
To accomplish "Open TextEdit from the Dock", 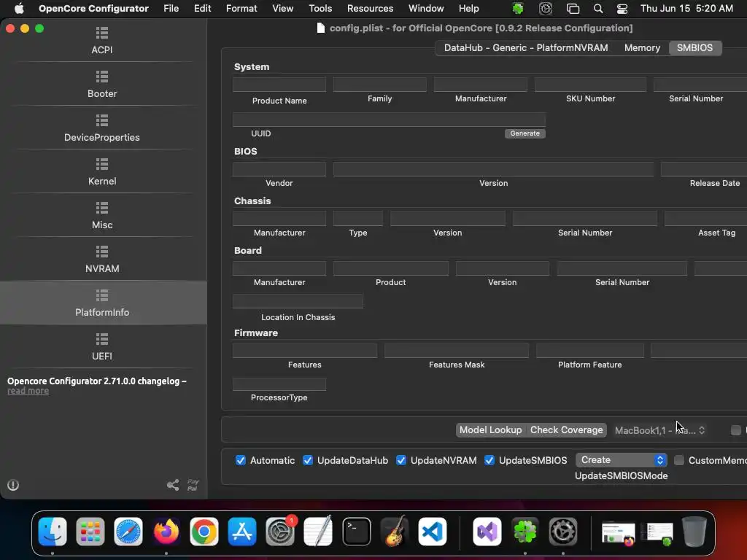I will (x=318, y=531).
